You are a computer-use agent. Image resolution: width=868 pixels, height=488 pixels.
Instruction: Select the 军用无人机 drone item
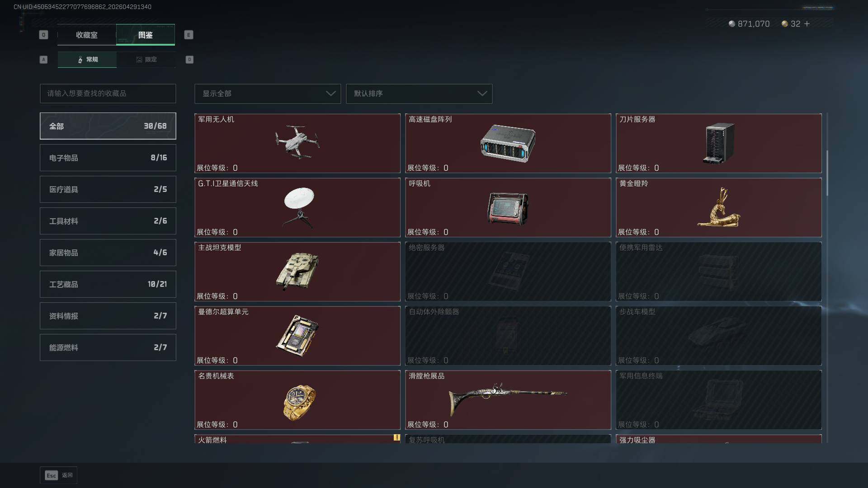pyautogui.click(x=297, y=143)
